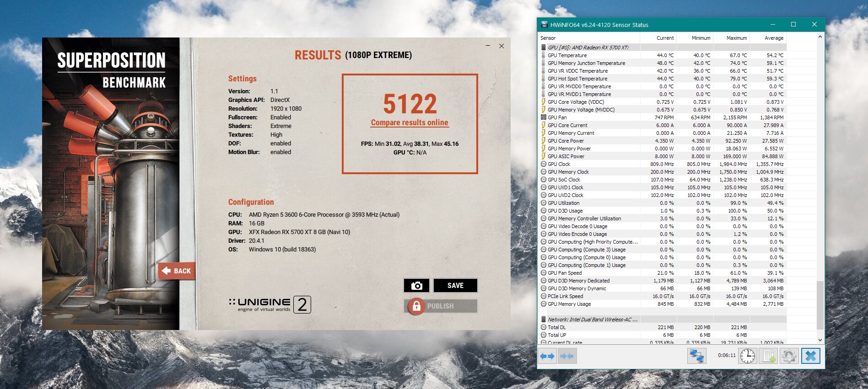Minimize the Superposition results window
This screenshot has height=389, width=868.
pos(488,46)
